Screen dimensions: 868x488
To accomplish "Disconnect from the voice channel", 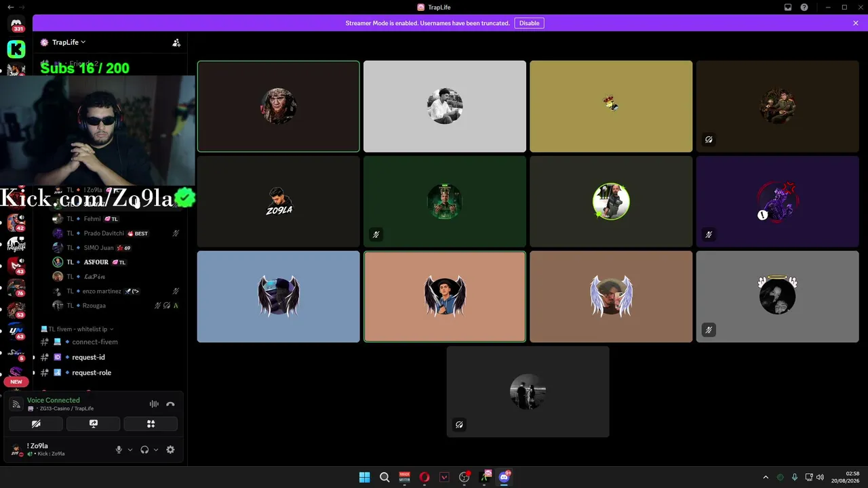I will 170,404.
